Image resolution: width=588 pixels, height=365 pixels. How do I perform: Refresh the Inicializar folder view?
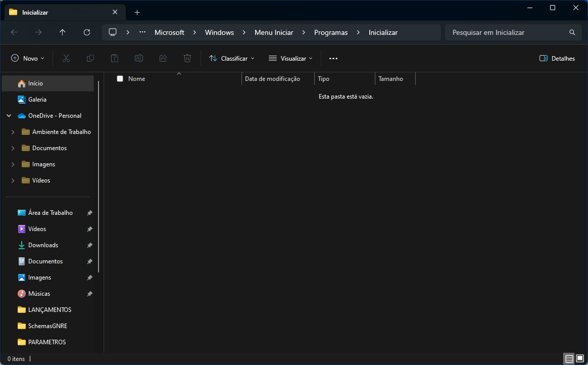[x=86, y=32]
